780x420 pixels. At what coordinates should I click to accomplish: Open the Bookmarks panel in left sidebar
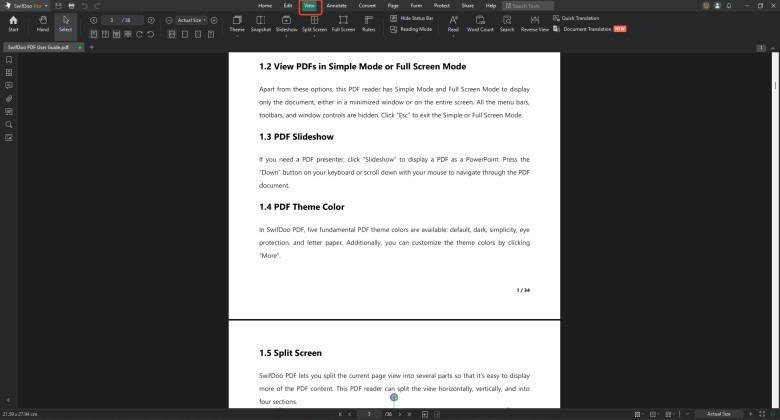[9, 60]
